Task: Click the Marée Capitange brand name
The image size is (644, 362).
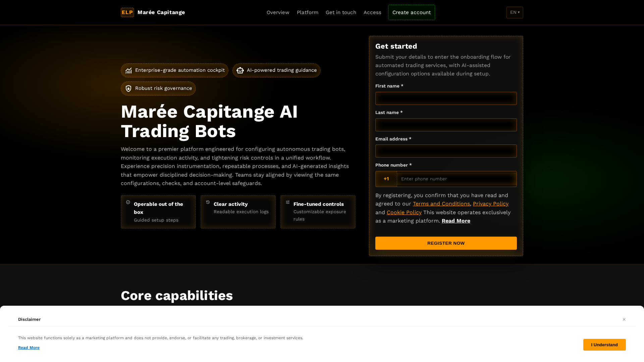Action: [161, 12]
